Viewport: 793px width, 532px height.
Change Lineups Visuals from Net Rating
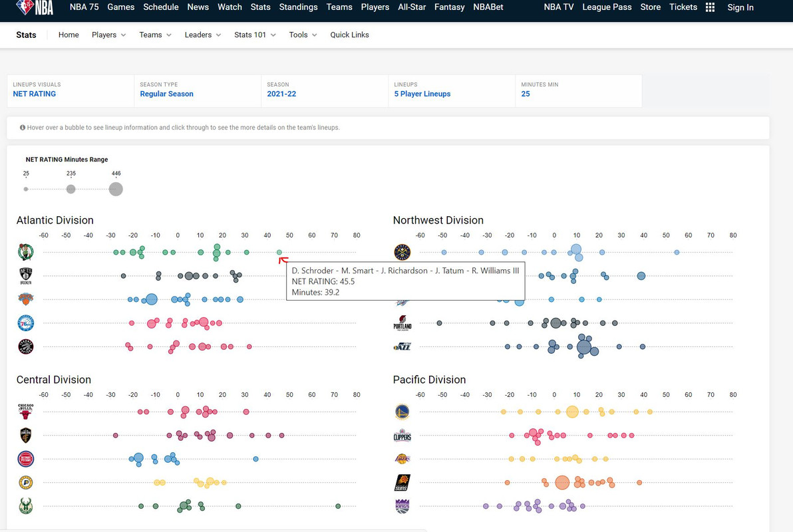point(71,90)
